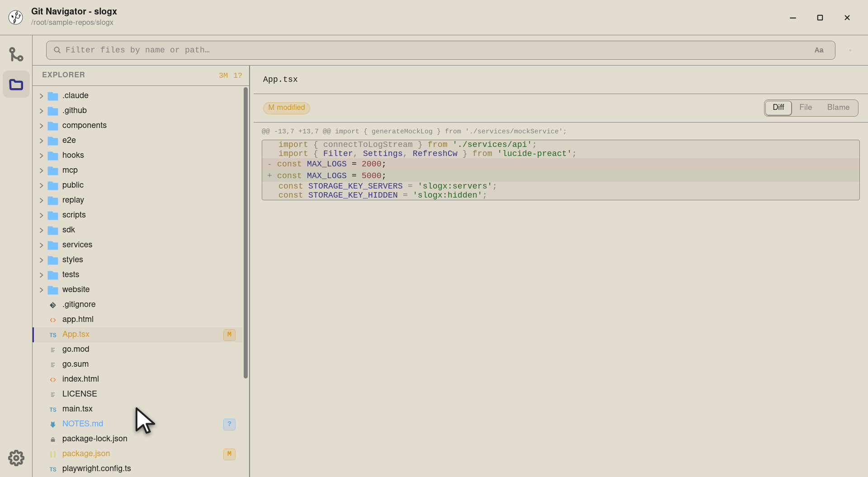Click the hooks folder icon
868x477 pixels.
click(53, 156)
